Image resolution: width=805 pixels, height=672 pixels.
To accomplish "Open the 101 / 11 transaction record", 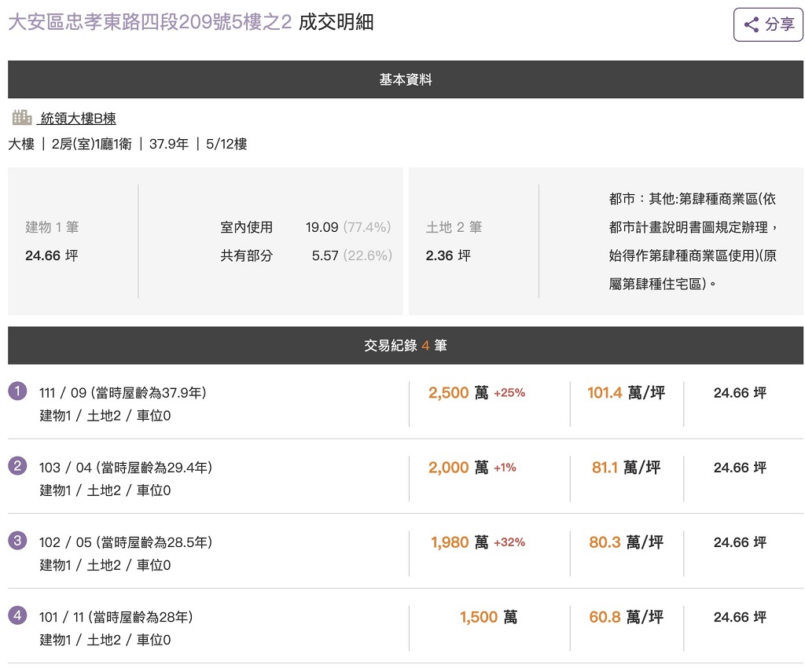I will click(x=116, y=617).
